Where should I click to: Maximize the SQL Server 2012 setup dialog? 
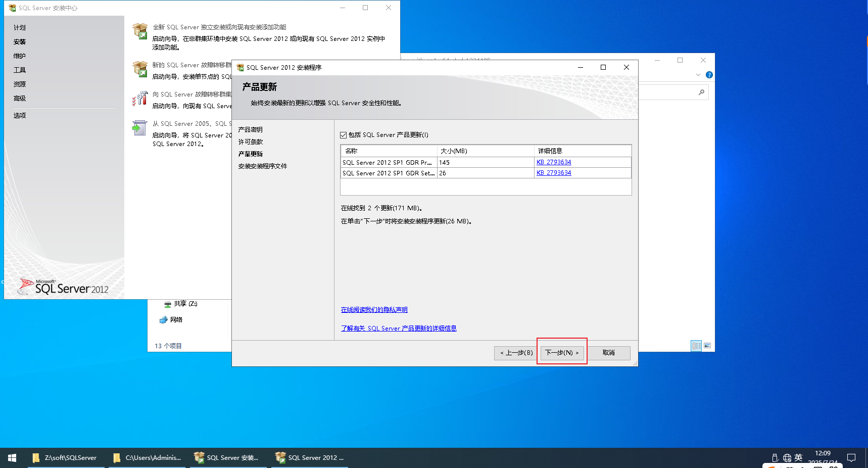click(x=603, y=68)
